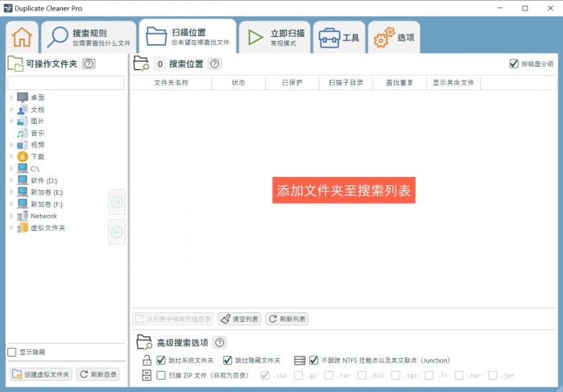Click the left arrow remove-folder button
The image size is (563, 392).
coord(117,232)
